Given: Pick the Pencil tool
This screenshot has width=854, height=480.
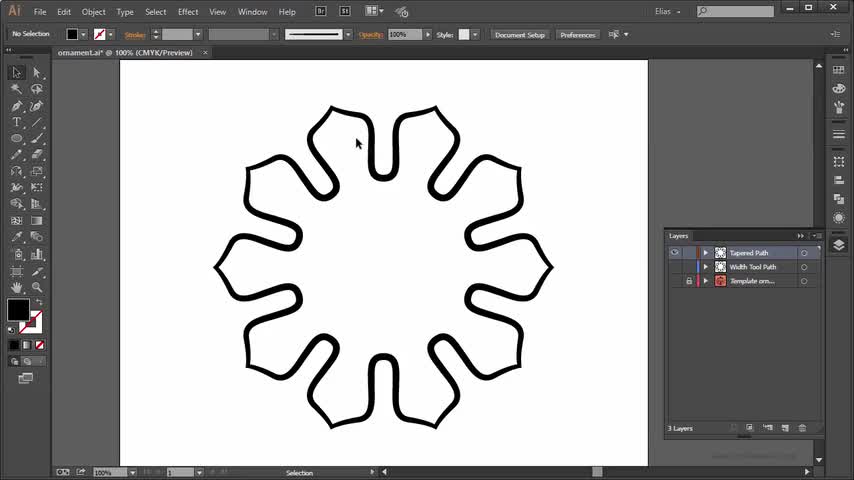Looking at the screenshot, I should pos(16,155).
